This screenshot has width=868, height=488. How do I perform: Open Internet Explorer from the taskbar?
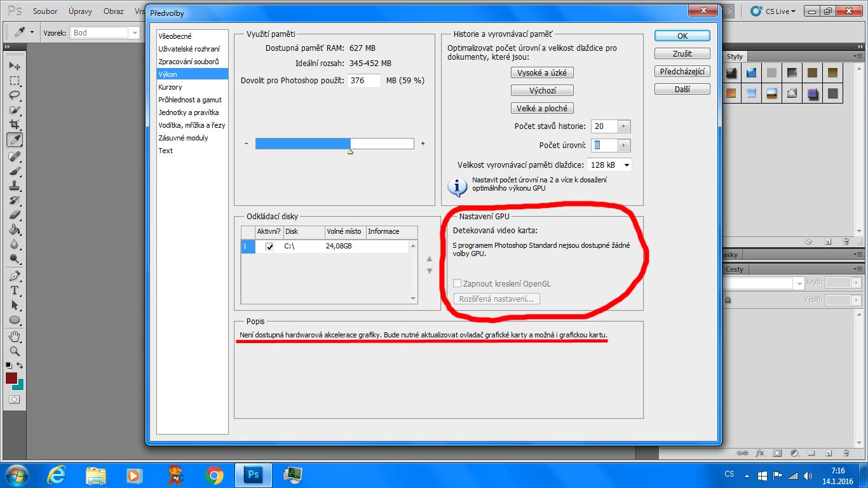point(57,475)
